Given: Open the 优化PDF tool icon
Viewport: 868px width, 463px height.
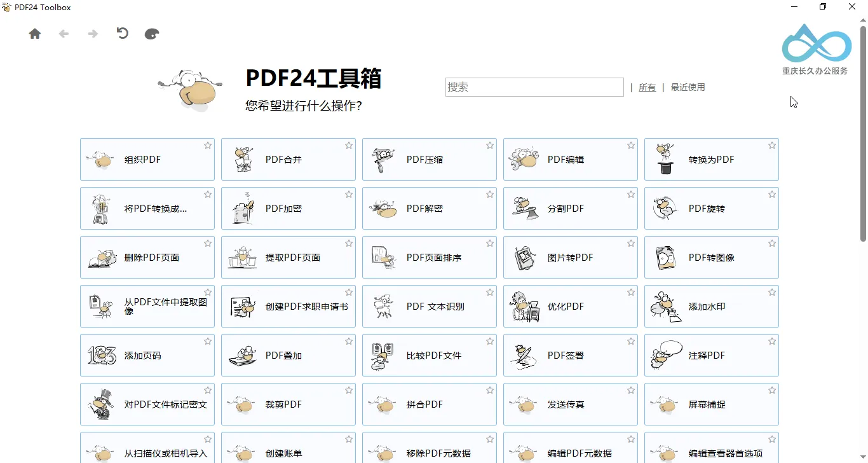Looking at the screenshot, I should coord(524,307).
